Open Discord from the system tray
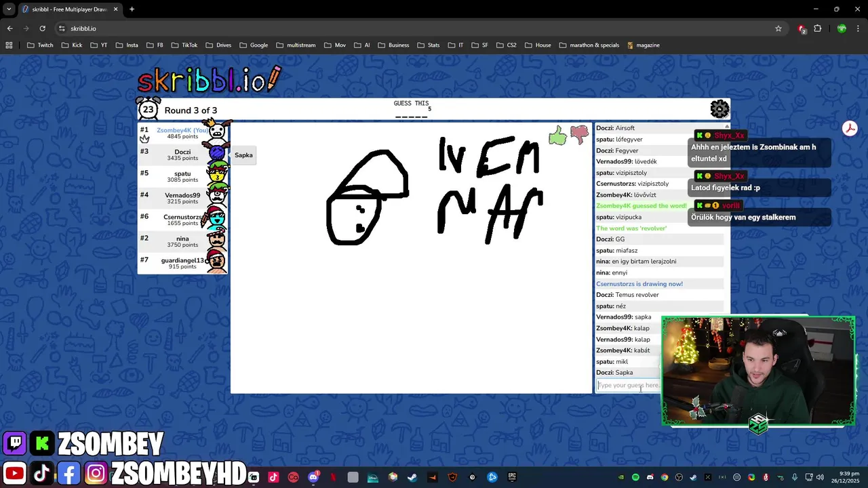868x488 pixels. pyautogui.click(x=650, y=477)
